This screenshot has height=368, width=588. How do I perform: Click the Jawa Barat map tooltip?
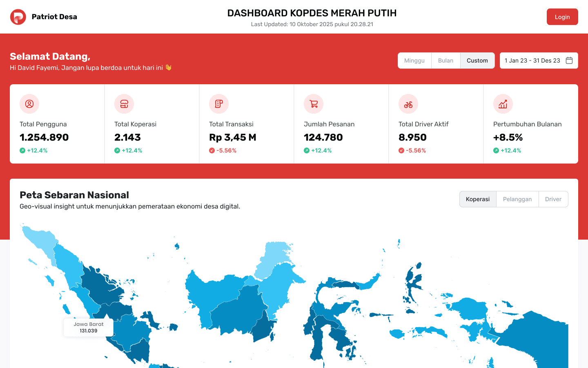[x=89, y=328]
